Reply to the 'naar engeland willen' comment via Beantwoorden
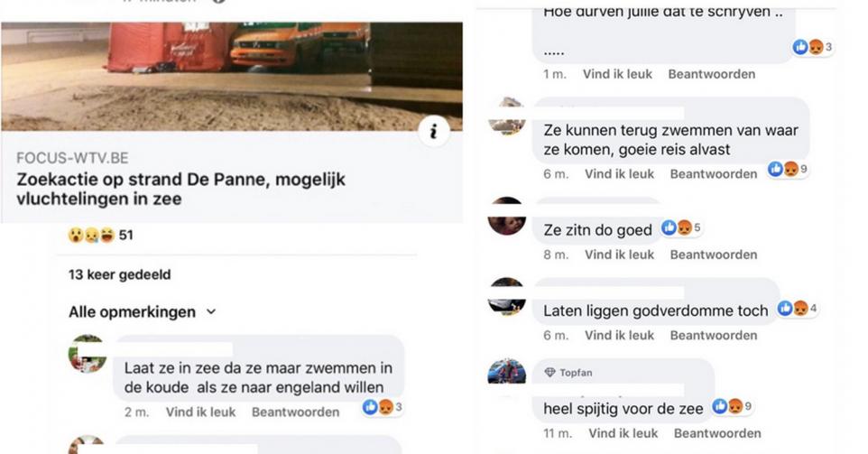 296,412
